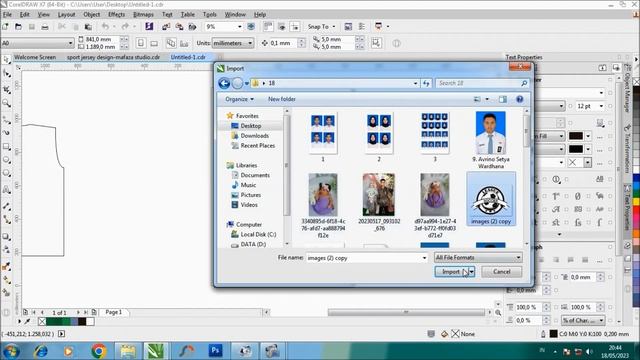
Task: Open Units dropdown set to millimeters
Action: coord(233,43)
